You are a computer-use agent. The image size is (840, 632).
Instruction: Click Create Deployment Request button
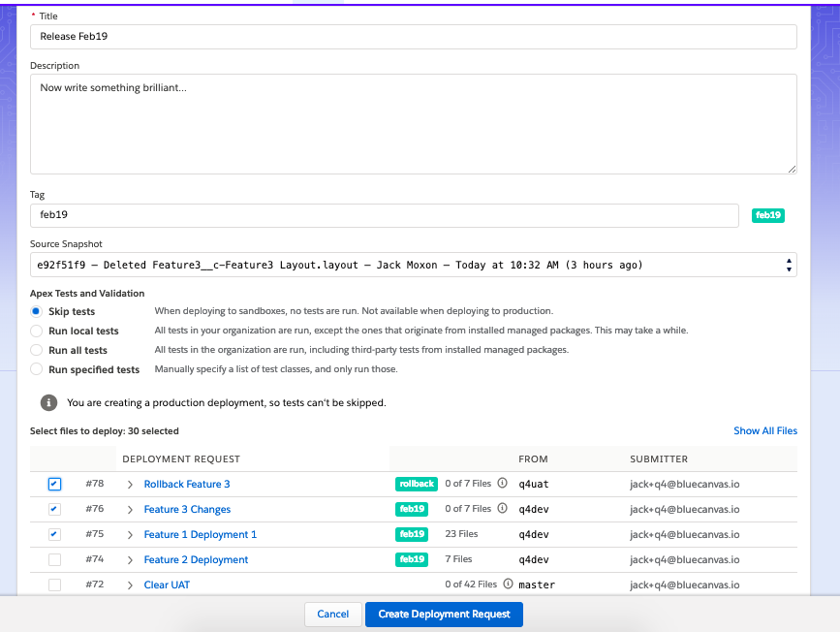coord(444,615)
